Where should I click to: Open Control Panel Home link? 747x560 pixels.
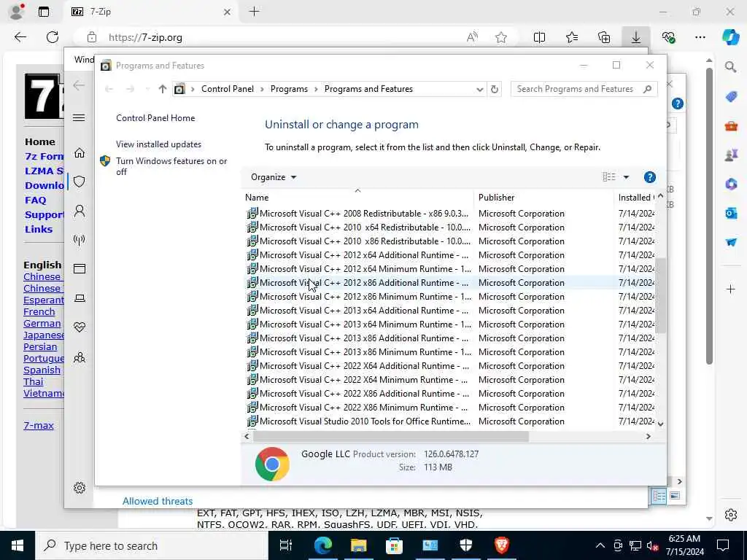[155, 118]
